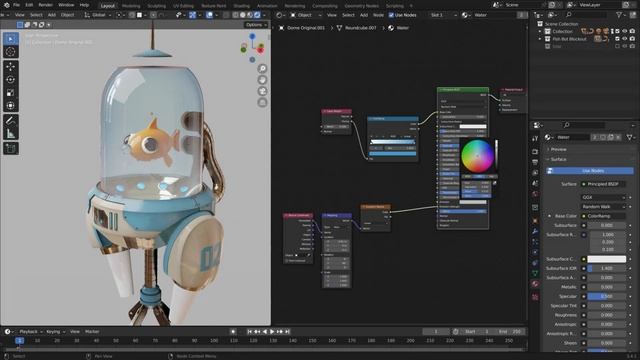
Task: Hide Fish Bot Blockout via eye icon
Action: click(x=624, y=39)
